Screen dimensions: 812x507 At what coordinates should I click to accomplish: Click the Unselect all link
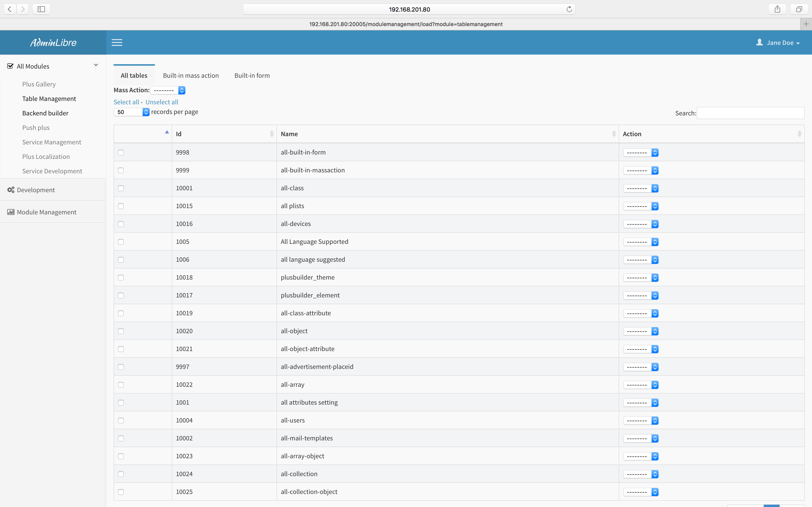162,102
